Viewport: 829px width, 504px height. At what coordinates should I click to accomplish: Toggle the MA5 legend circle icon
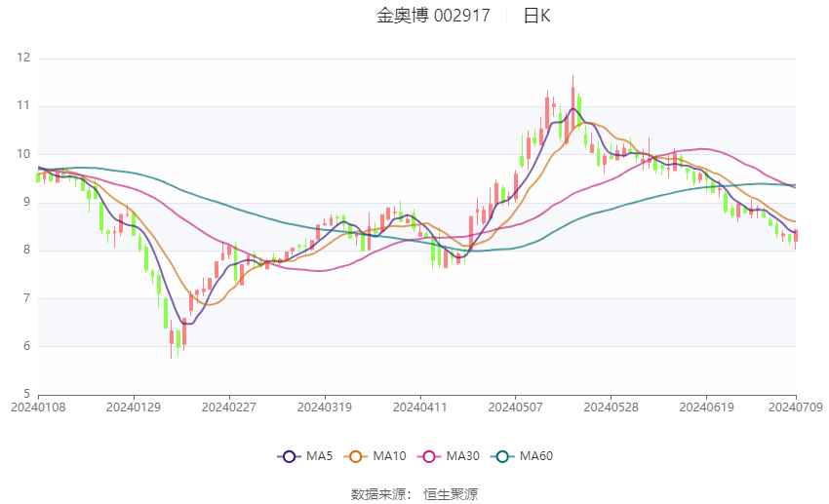pos(289,456)
